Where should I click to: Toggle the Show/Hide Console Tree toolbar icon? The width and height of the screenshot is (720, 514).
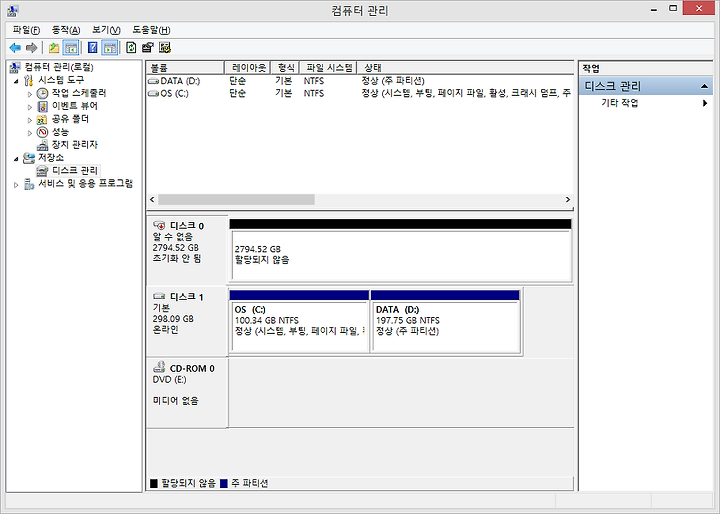click(71, 47)
